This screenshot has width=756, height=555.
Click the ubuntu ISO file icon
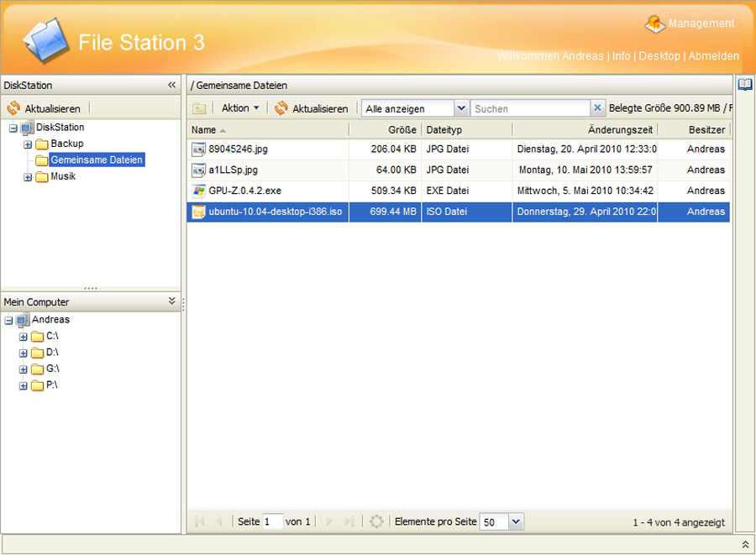198,212
